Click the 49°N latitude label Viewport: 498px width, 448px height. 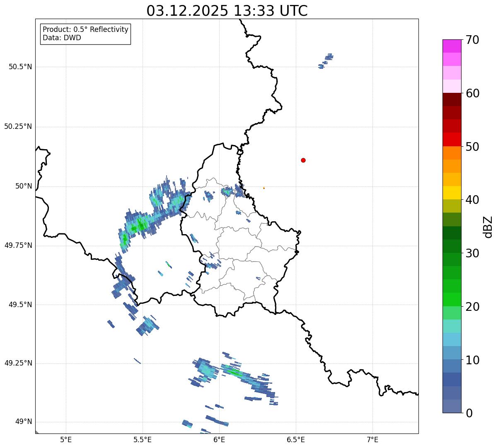coord(24,422)
